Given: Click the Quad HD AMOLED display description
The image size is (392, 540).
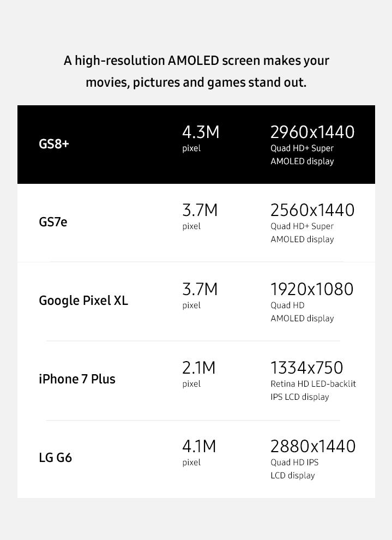Looking at the screenshot, I should point(302,311).
